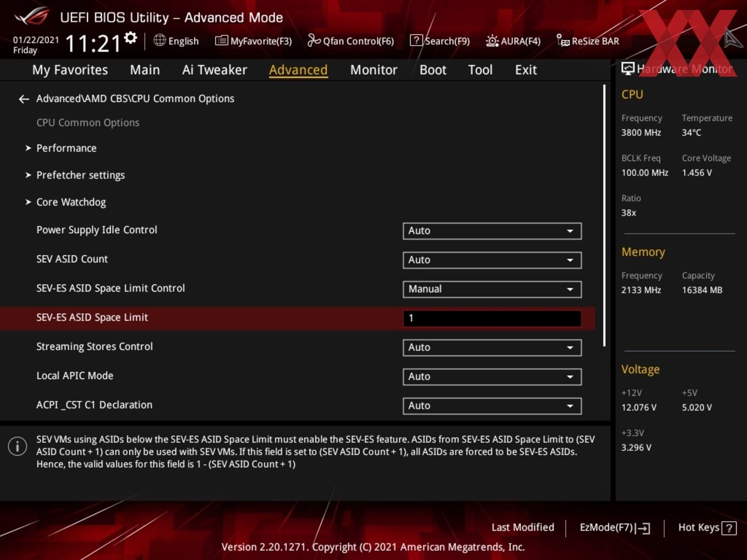The height and width of the screenshot is (560, 747).
Task: Click Last Modified button
Action: (x=522, y=528)
